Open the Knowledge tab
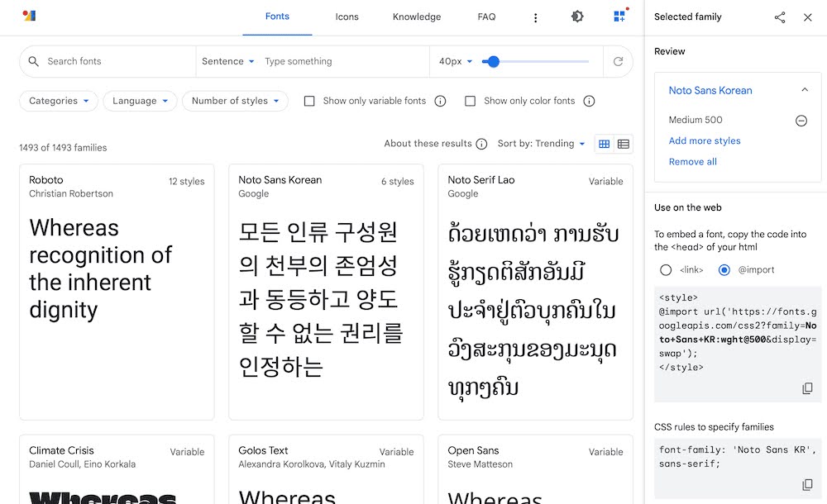827x504 pixels. tap(417, 17)
